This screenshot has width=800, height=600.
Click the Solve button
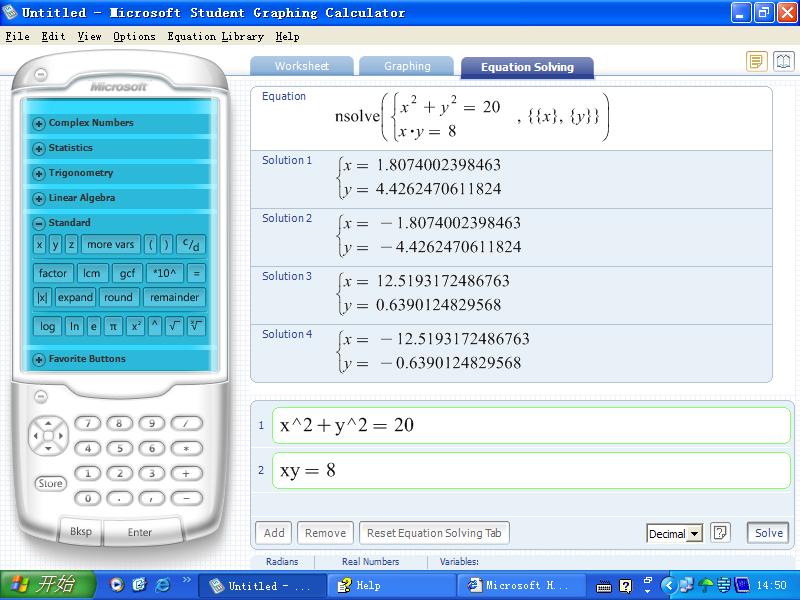768,533
